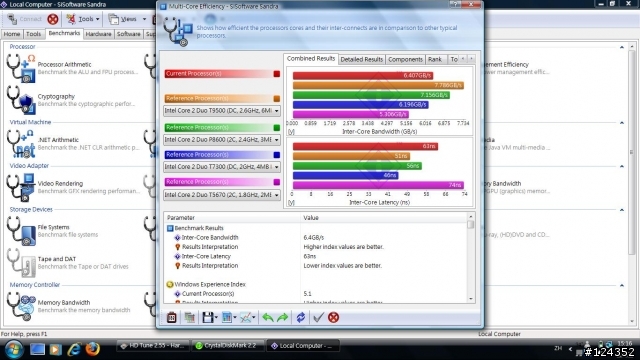Collapse the Processor section chevron

click(x=622, y=47)
